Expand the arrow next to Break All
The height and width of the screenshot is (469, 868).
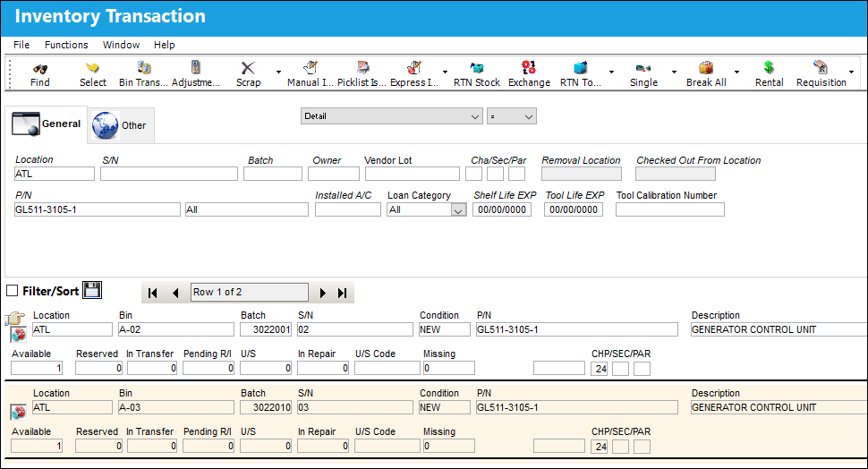pyautogui.click(x=736, y=72)
